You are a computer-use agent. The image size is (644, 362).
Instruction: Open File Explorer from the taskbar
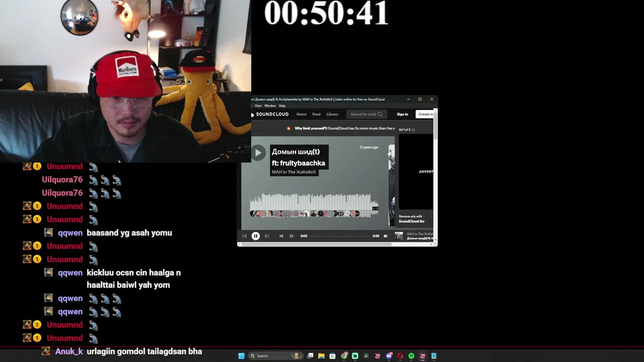[x=321, y=356]
